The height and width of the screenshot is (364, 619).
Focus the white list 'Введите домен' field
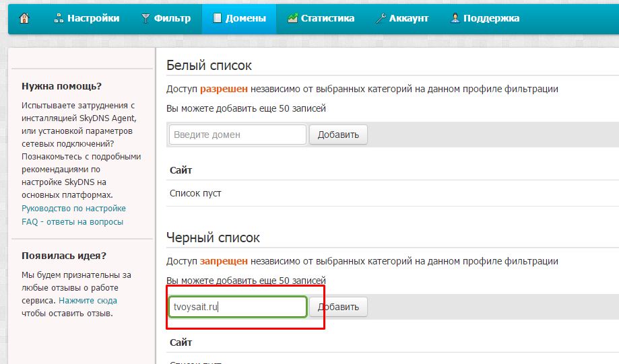pyautogui.click(x=237, y=135)
